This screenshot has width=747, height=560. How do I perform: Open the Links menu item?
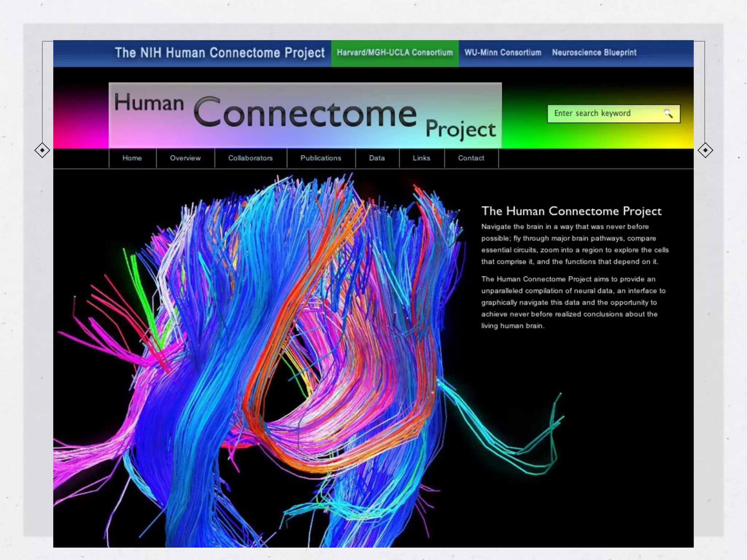(422, 158)
